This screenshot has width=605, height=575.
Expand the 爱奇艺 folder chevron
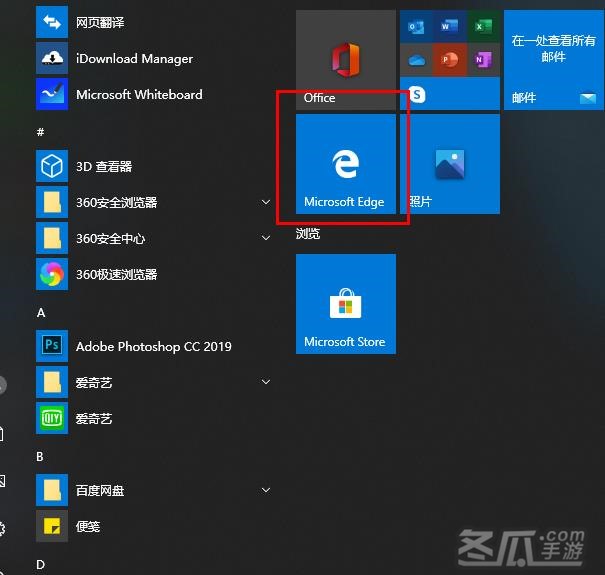point(266,382)
